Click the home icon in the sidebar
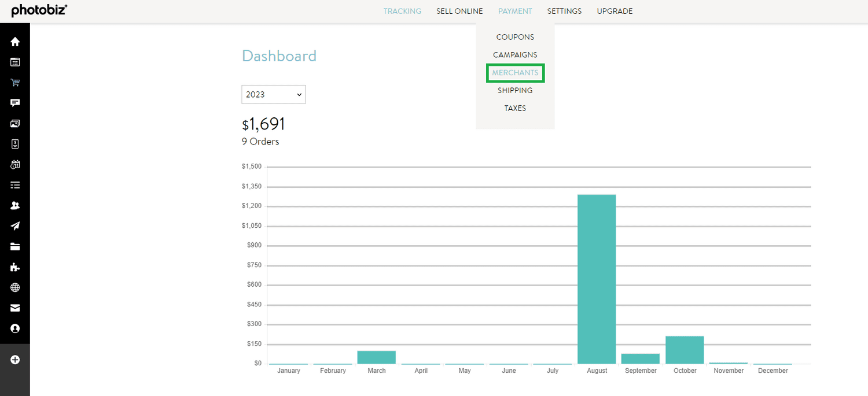 point(15,42)
